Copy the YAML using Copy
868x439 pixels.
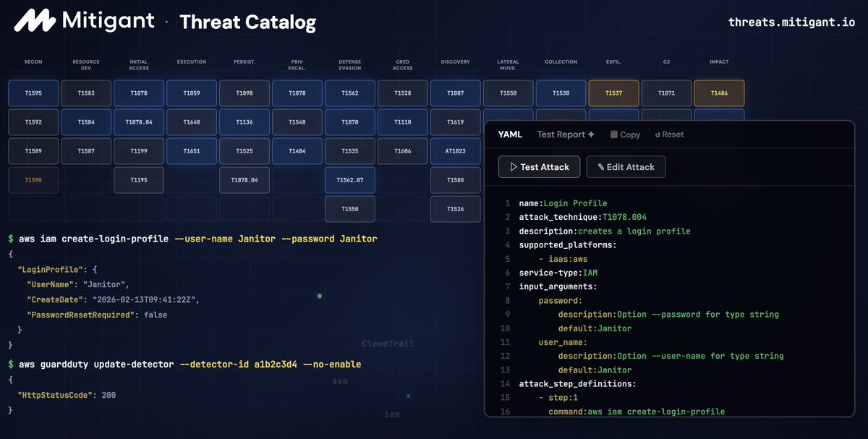click(625, 135)
